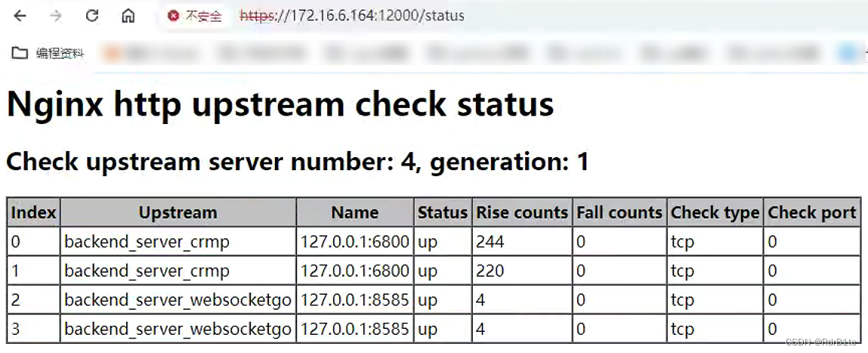Click tcp check type in row 2

(683, 300)
